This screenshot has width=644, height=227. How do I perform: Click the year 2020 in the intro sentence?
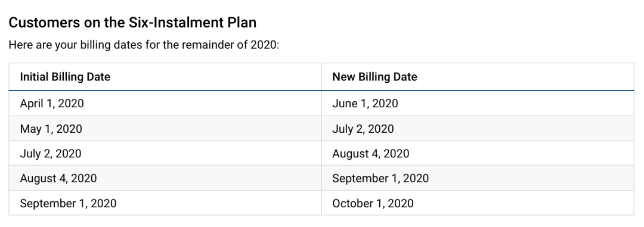tap(263, 45)
